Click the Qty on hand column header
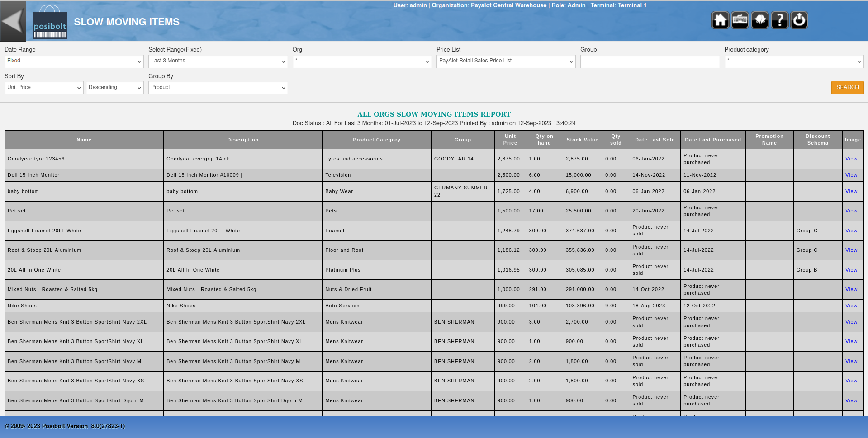Viewport: 868px width, 438px height. pyautogui.click(x=544, y=140)
